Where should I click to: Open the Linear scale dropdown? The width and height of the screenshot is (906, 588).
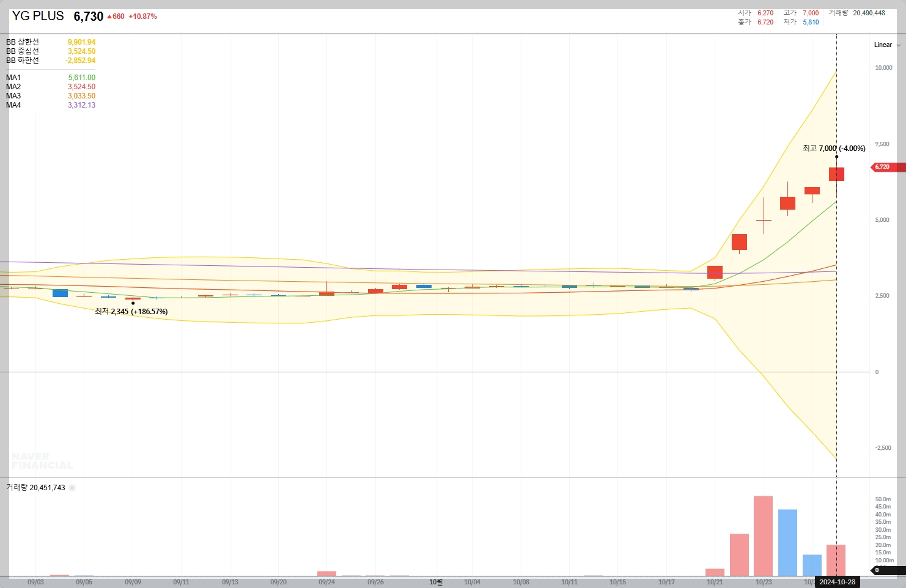tap(887, 45)
